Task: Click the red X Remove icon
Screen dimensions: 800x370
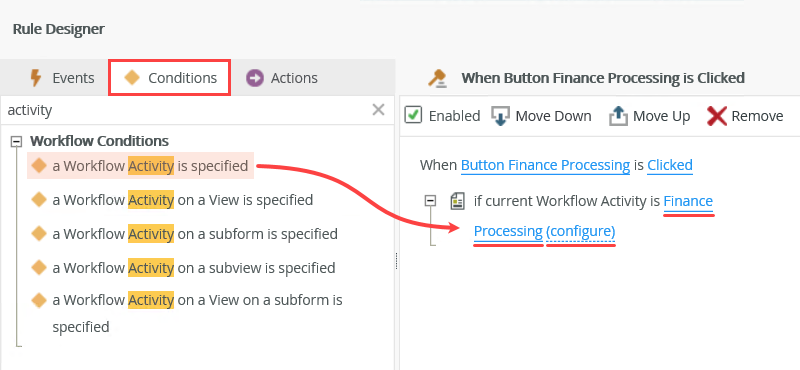Action: [x=717, y=116]
